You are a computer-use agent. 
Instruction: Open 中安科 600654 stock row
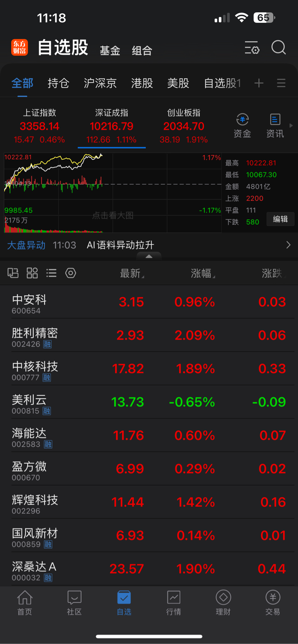pyautogui.click(x=149, y=302)
